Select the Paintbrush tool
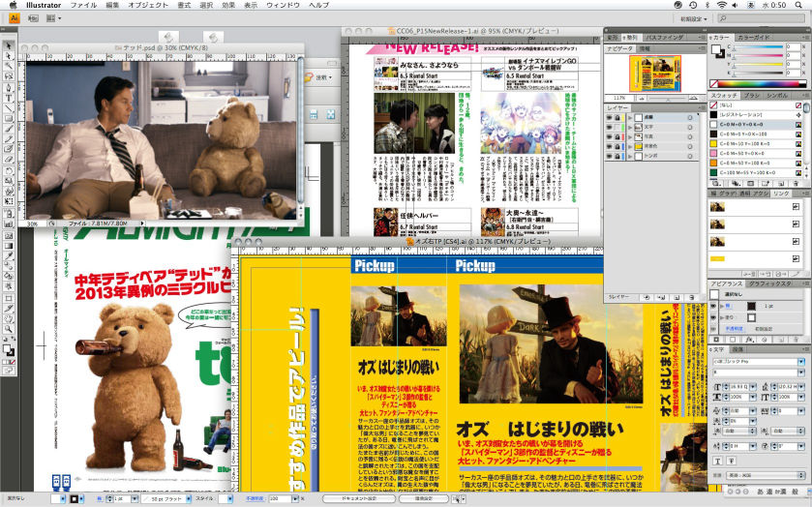The height and width of the screenshot is (507, 812). point(9,129)
